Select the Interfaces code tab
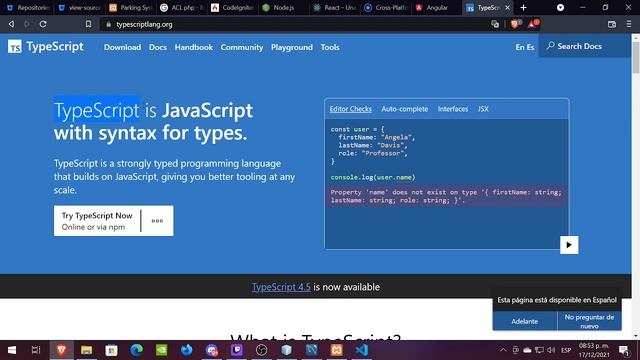Image resolution: width=640 pixels, height=360 pixels. (x=453, y=109)
